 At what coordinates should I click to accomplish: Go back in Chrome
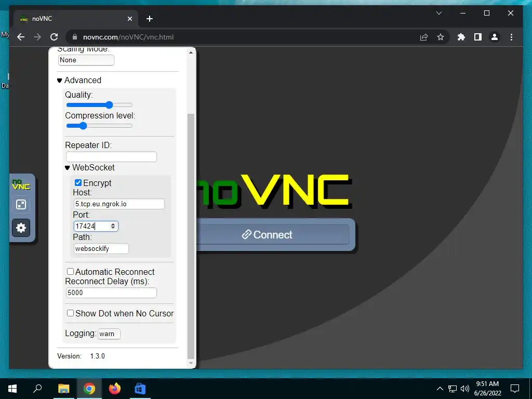(21, 37)
